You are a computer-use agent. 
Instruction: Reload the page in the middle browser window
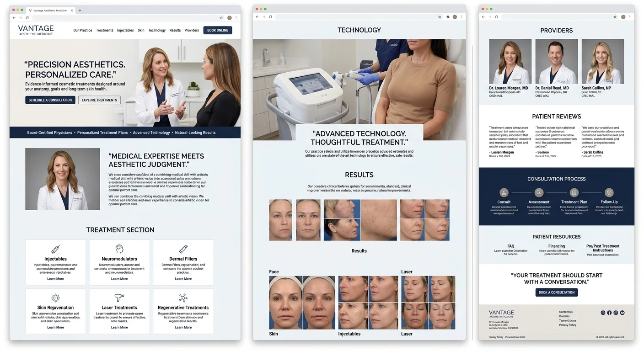point(270,17)
